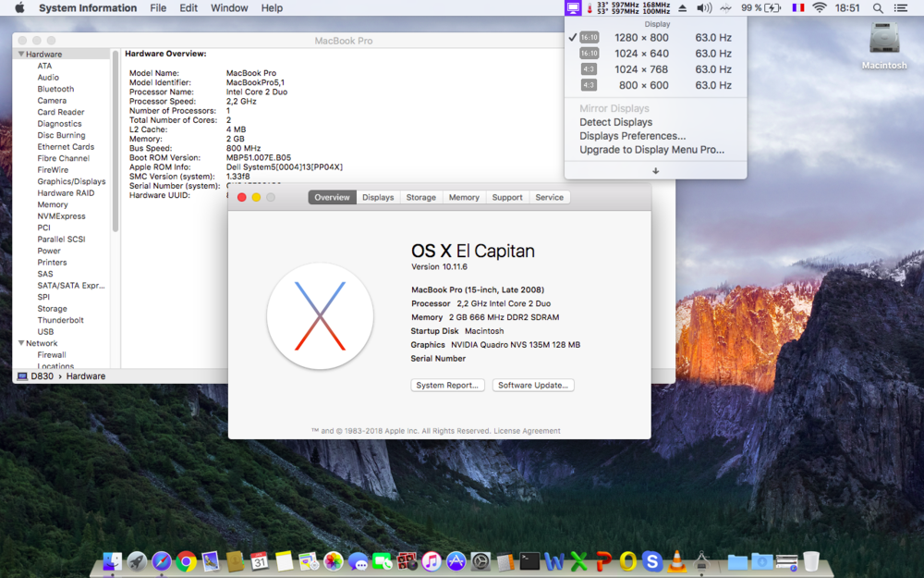Select Bluetooth in the Hardware list
This screenshot has width=924, height=578.
56,89
